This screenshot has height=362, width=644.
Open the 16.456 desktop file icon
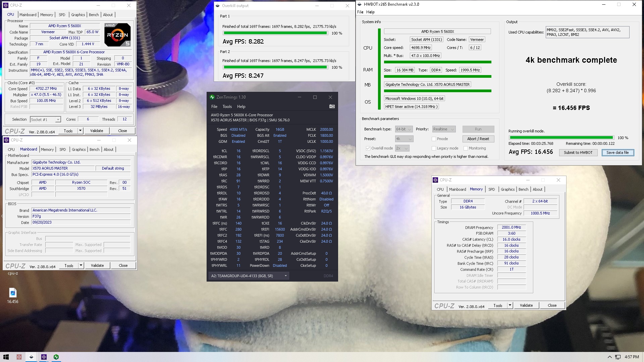click(13, 295)
